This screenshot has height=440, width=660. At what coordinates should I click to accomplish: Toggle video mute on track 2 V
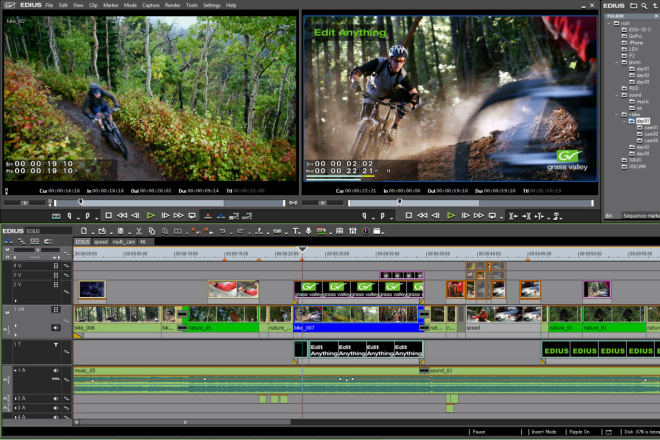(x=56, y=285)
